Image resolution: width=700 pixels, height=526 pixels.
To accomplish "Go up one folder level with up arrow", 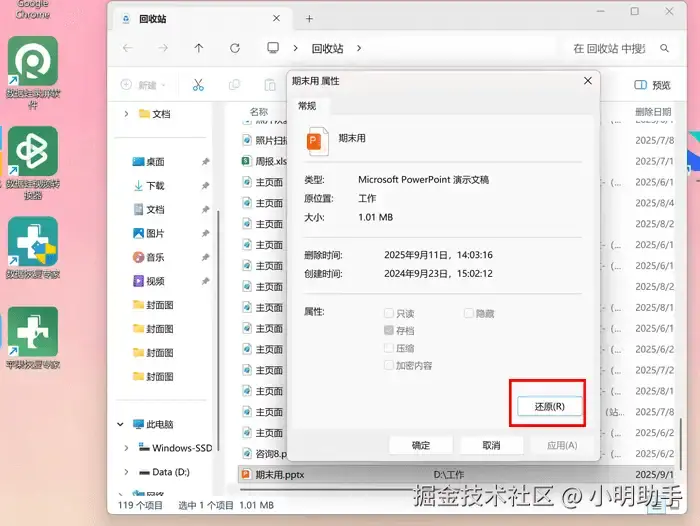I will 199,48.
